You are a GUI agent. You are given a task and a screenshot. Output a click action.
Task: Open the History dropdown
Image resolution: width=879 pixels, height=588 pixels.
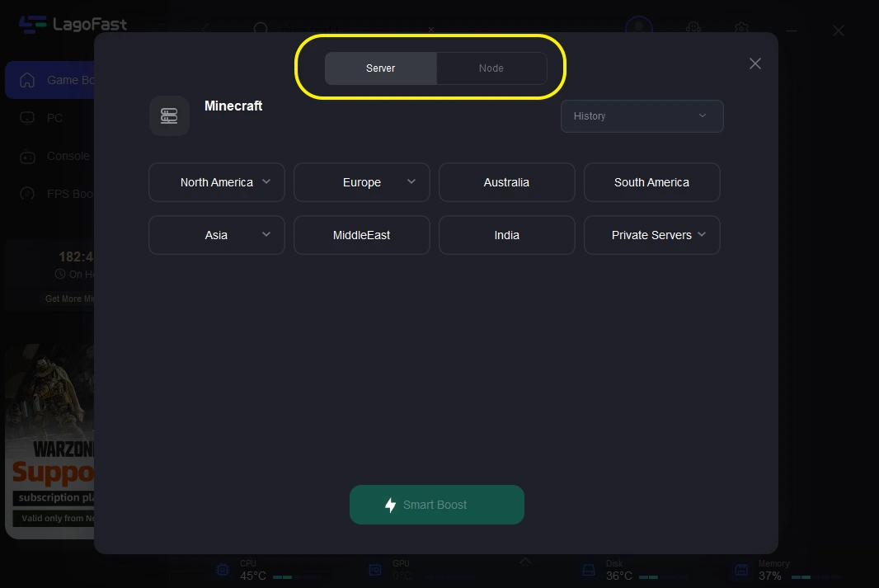(642, 116)
